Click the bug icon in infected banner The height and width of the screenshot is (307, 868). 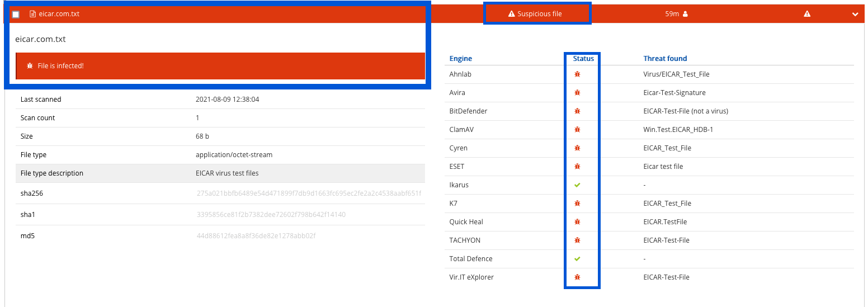(30, 66)
